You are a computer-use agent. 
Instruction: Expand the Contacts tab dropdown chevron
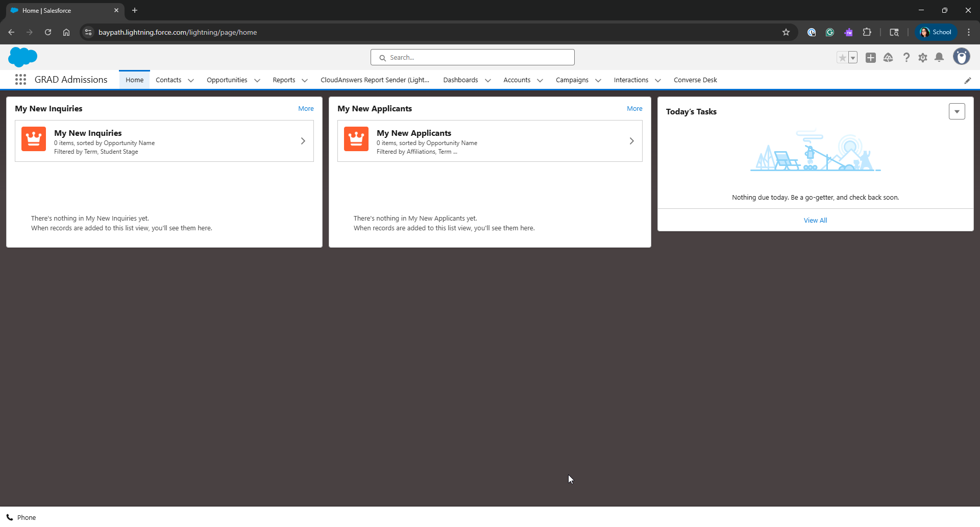point(191,80)
